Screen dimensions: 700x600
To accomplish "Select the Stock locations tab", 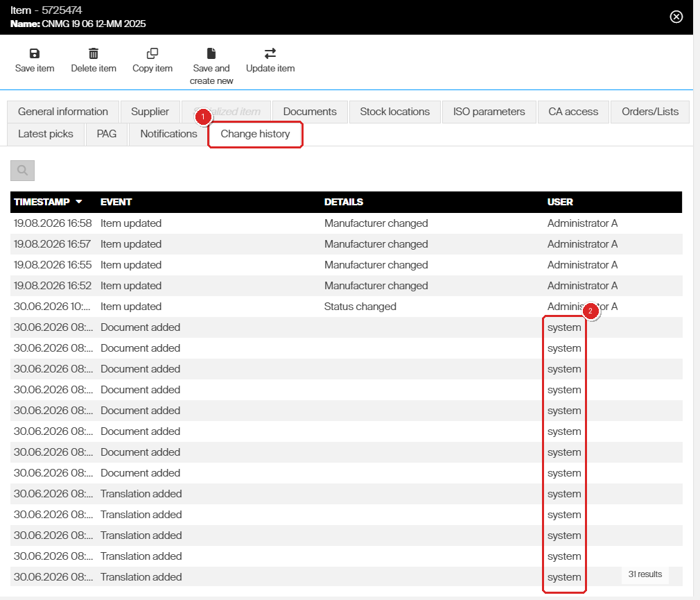I will [x=394, y=112].
